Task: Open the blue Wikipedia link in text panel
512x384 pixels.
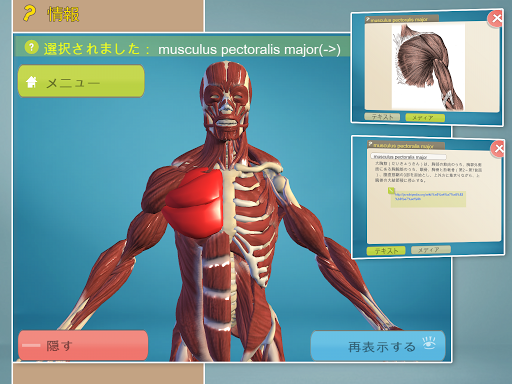Action: click(x=429, y=196)
